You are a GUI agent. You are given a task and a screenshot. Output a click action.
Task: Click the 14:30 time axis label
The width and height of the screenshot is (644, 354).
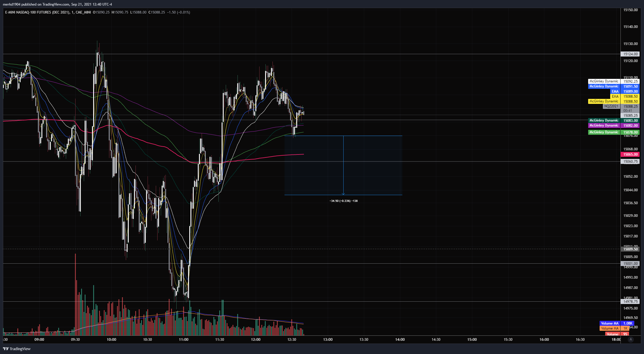(436, 340)
